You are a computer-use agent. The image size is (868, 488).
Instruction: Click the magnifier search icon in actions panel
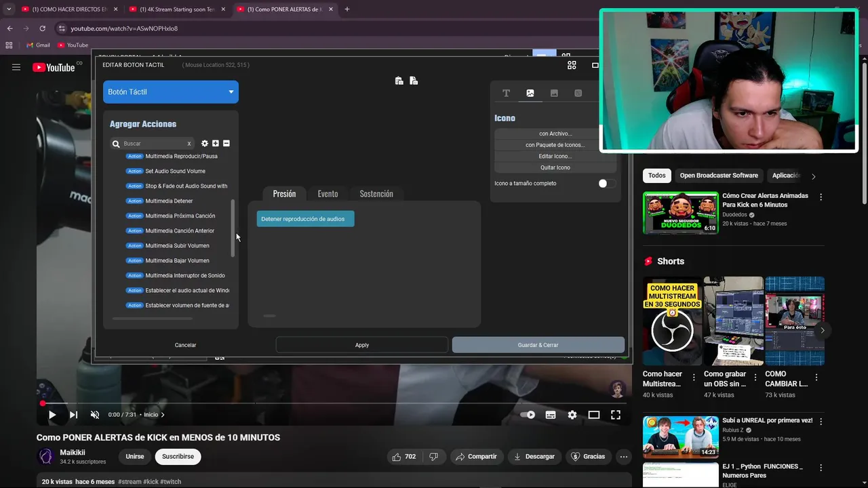[116, 144]
